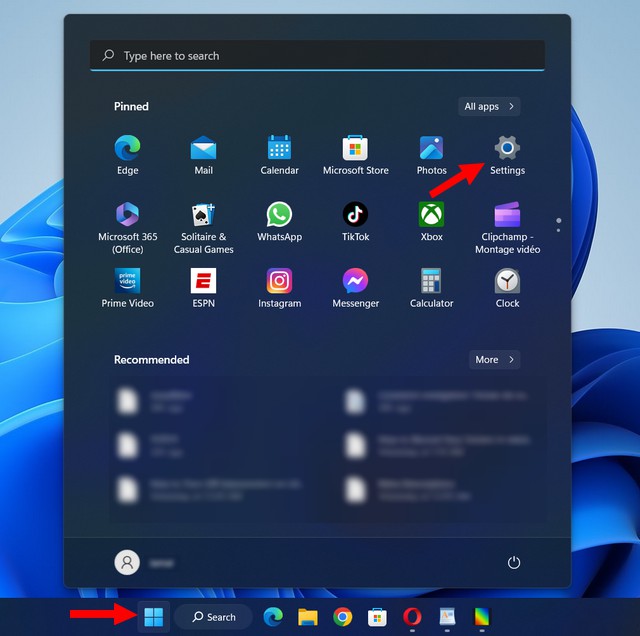Open the Messenger app
This screenshot has height=636, width=640.
point(356,288)
